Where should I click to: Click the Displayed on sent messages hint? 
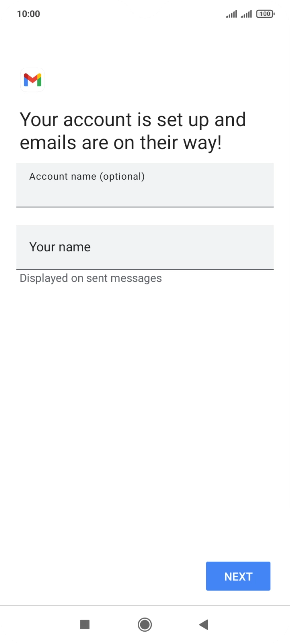(90, 278)
